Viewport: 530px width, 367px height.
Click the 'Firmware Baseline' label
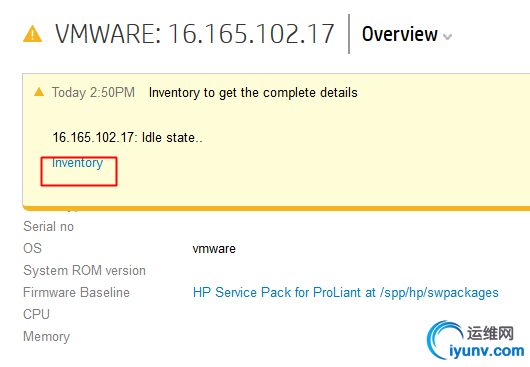[76, 293]
